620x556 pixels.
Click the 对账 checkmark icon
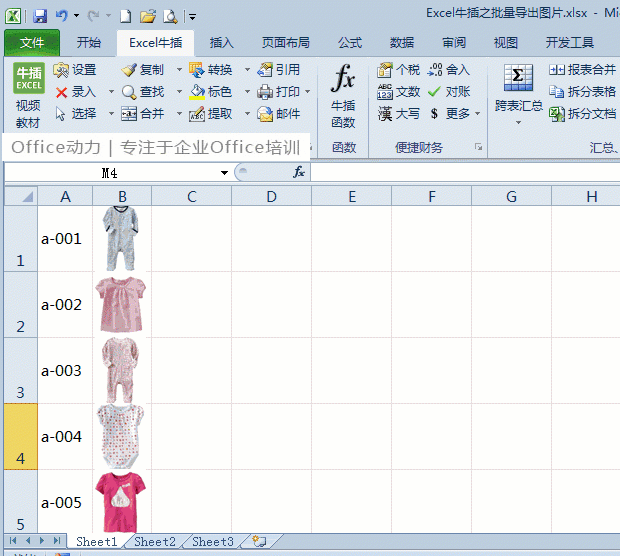434,92
